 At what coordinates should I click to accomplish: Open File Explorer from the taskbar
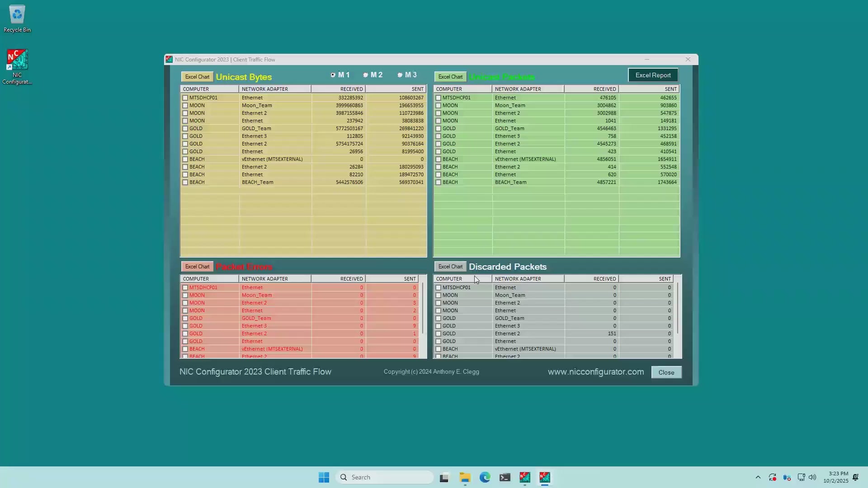(x=465, y=477)
